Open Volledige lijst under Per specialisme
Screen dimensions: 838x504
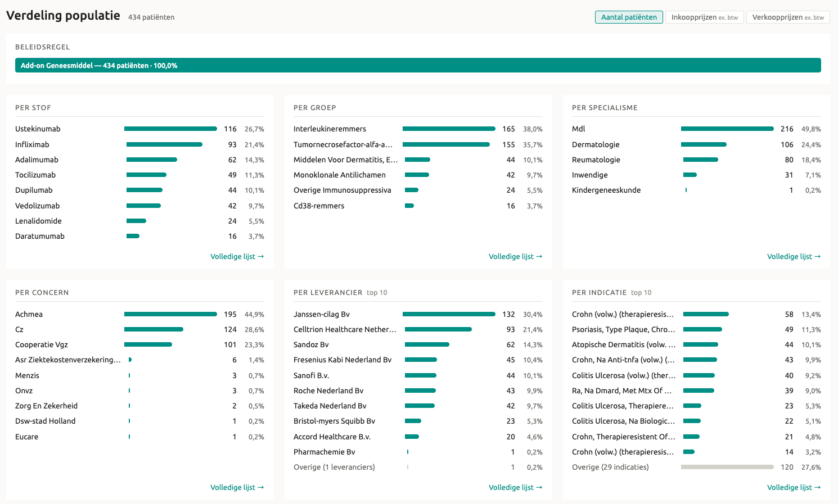coord(794,257)
